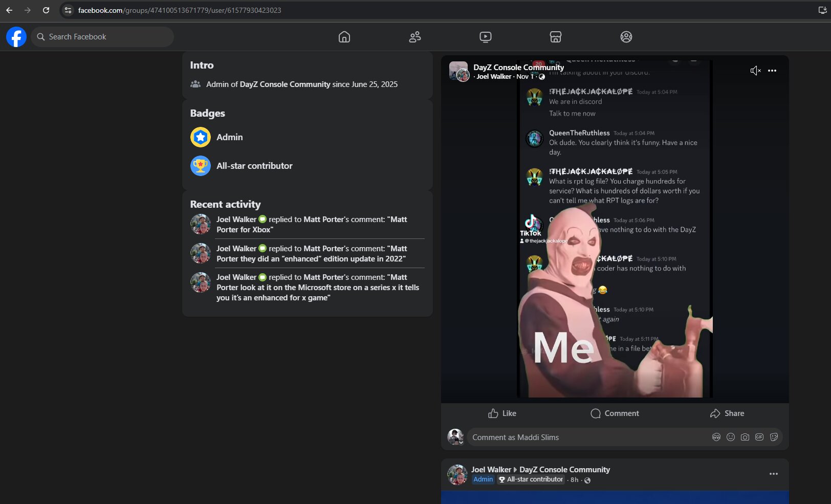Go forward in browser history
This screenshot has height=504, width=831.
(28, 10)
